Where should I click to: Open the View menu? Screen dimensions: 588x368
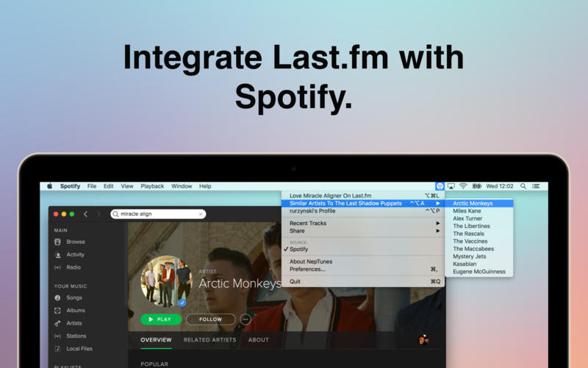126,186
